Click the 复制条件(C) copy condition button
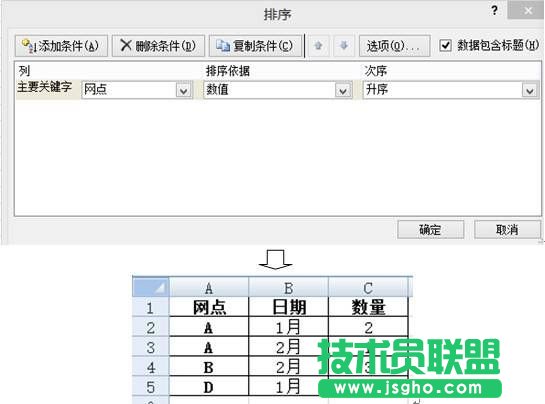Image resolution: width=545 pixels, height=404 pixels. click(x=255, y=46)
